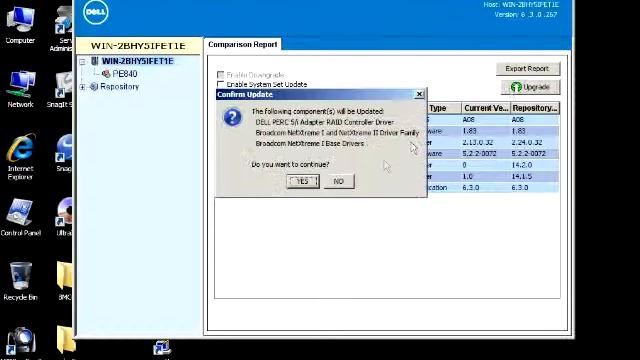Click 'DELL PERC 5/i Adapter RAID Controller Driver' text
Screen dimensions: 640x360
pyautogui.click(x=324, y=122)
